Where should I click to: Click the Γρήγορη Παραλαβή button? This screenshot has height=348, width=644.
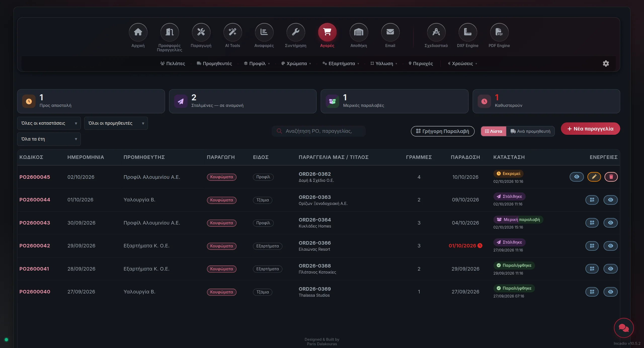(x=442, y=131)
